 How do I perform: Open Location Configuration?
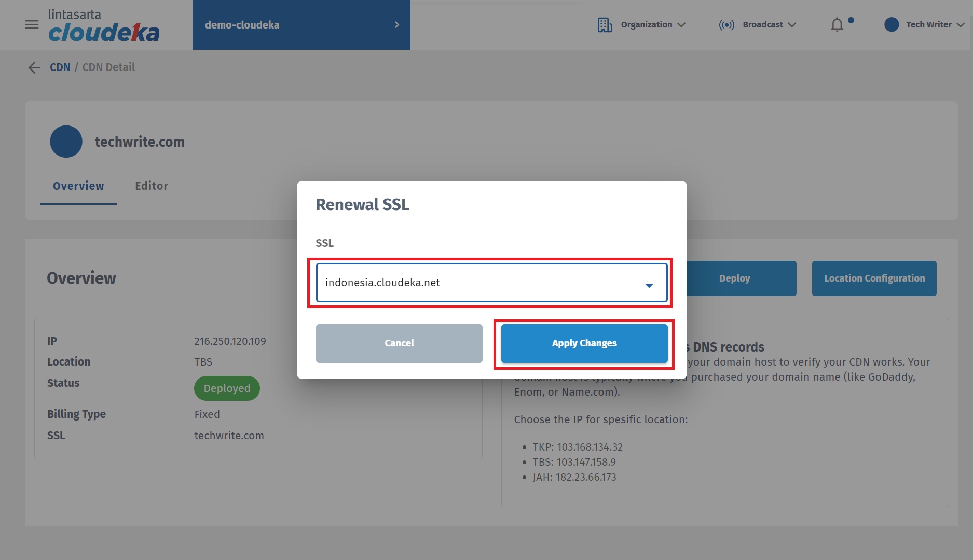pyautogui.click(x=874, y=278)
